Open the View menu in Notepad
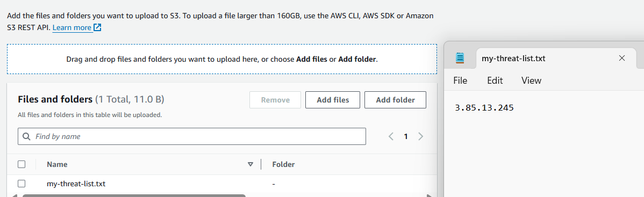The image size is (644, 197). (532, 81)
